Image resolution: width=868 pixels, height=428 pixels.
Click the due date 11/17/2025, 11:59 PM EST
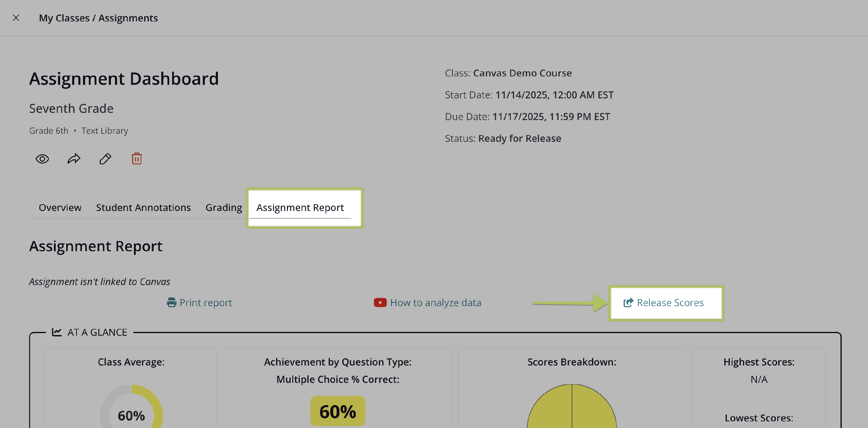pyautogui.click(x=551, y=116)
